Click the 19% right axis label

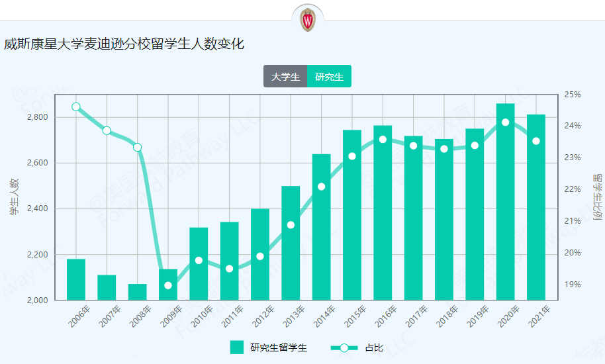pyautogui.click(x=572, y=284)
